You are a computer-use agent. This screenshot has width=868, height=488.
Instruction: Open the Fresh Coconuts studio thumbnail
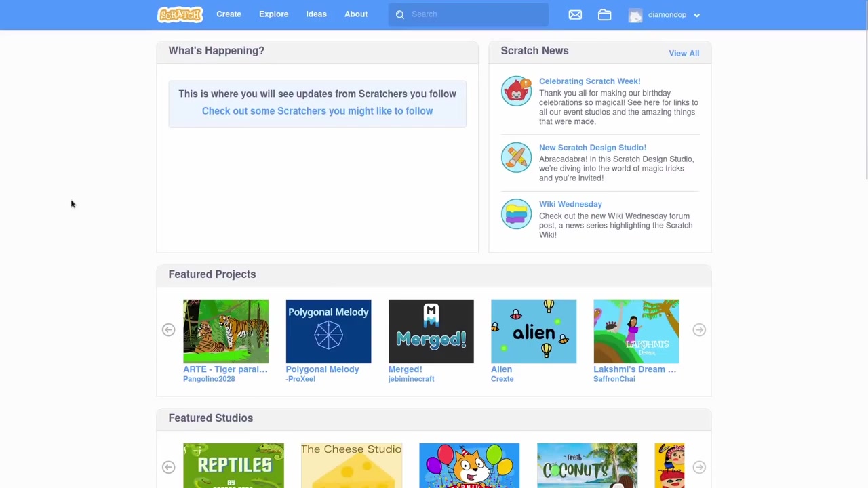click(587, 466)
